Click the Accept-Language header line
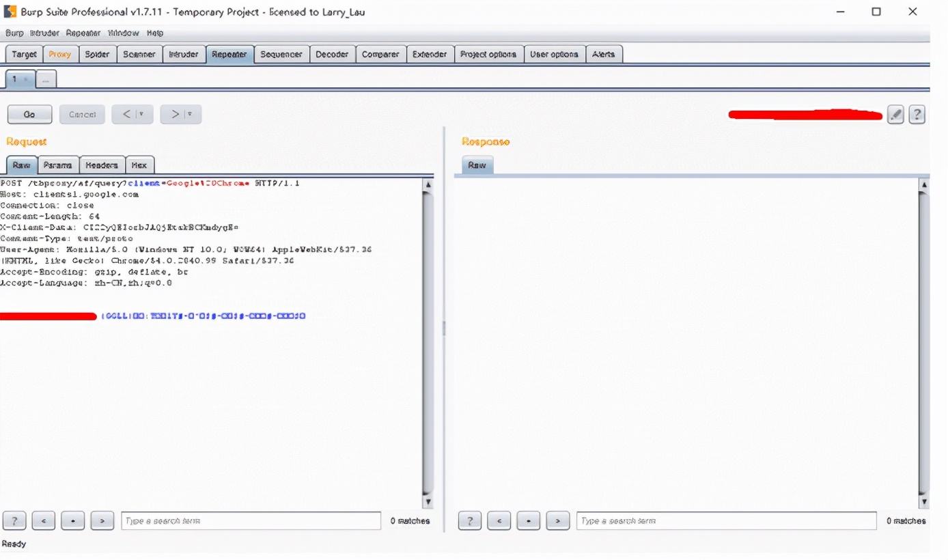Viewport: 948px width, 560px height. tap(86, 283)
